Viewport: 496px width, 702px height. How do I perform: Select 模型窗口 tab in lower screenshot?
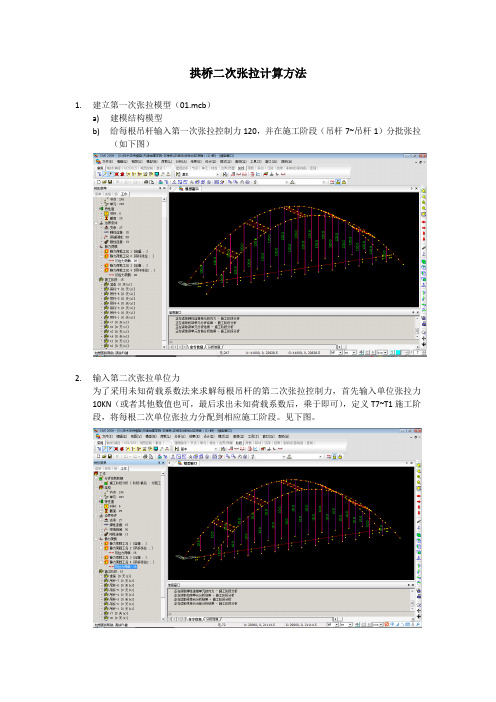(x=190, y=463)
